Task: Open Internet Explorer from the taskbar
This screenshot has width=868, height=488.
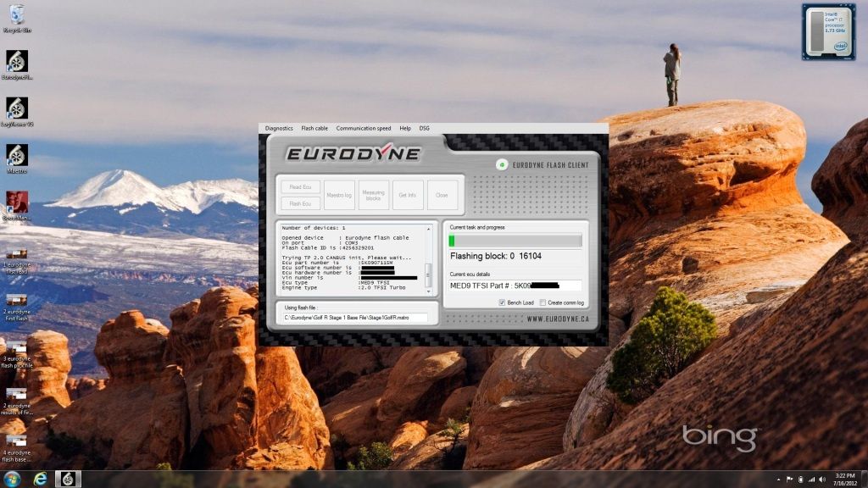Action: click(40, 479)
